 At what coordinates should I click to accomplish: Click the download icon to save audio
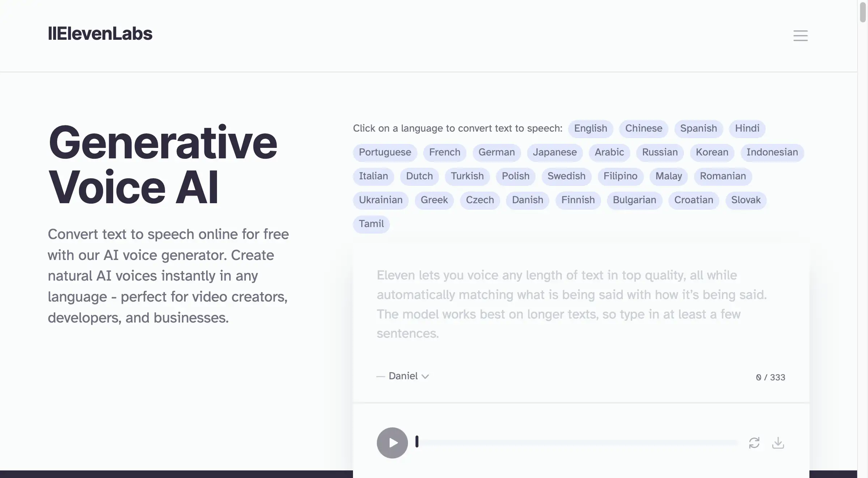point(777,443)
